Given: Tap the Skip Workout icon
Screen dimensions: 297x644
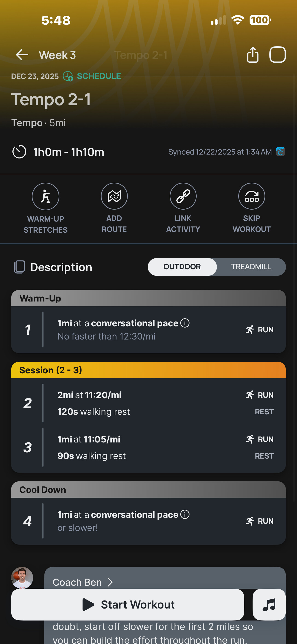Looking at the screenshot, I should click(251, 196).
